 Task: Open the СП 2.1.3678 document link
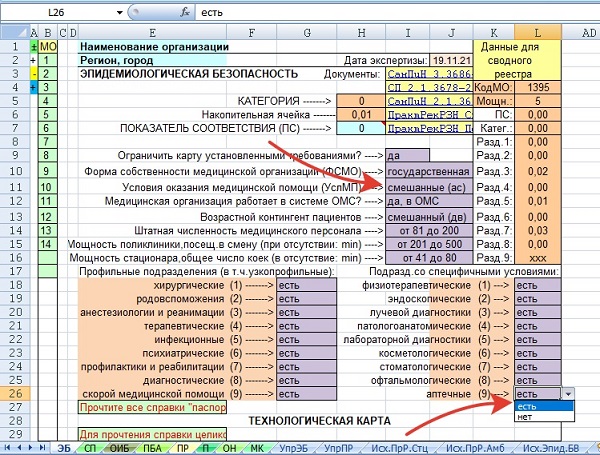pos(429,88)
